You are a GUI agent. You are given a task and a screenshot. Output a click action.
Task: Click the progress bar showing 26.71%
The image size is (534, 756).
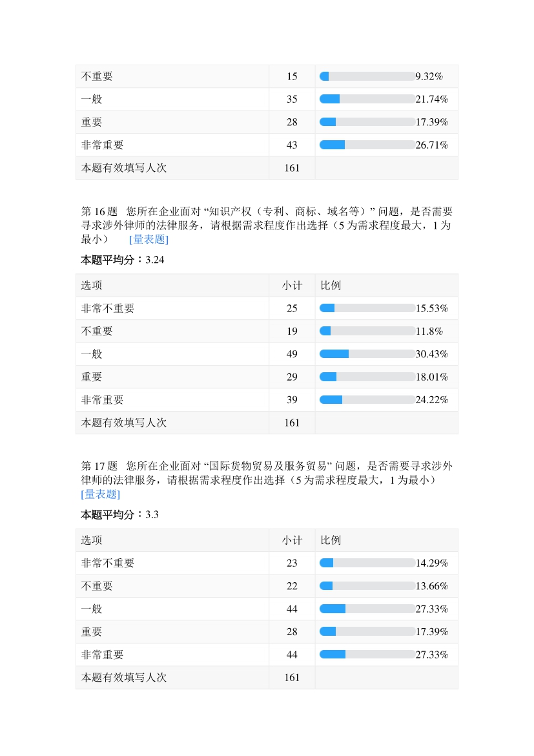click(x=367, y=145)
